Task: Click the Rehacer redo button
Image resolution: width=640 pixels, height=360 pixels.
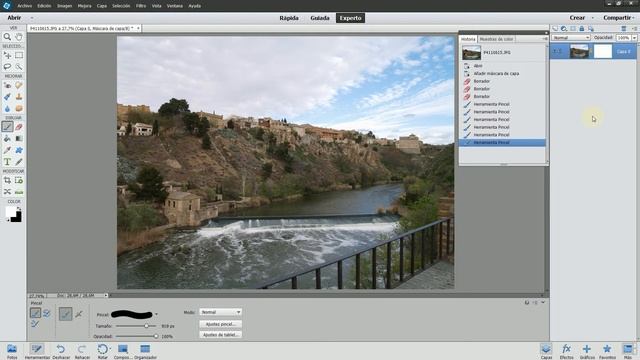Action: [x=82, y=351]
